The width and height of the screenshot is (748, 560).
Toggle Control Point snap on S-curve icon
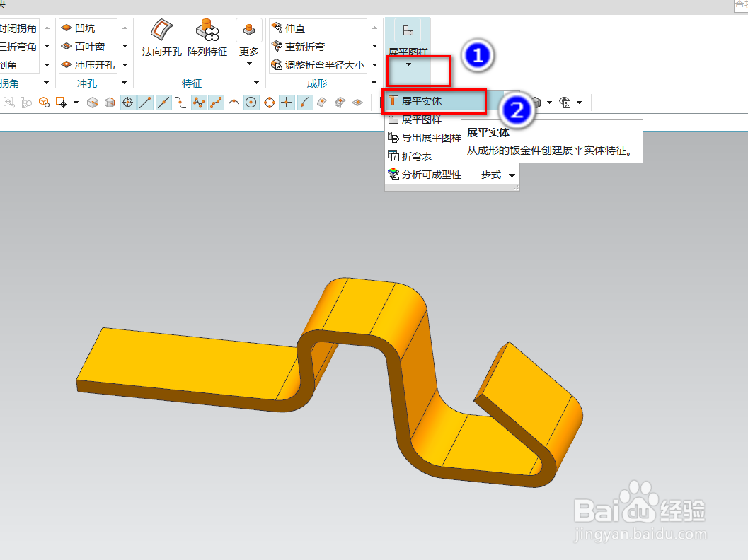click(x=180, y=103)
